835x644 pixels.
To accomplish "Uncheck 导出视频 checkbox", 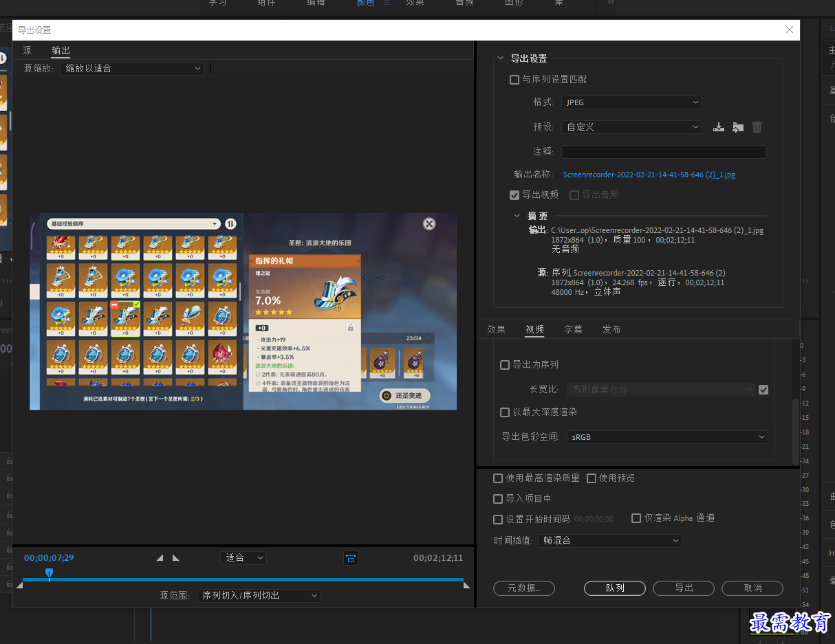I will pyautogui.click(x=514, y=195).
